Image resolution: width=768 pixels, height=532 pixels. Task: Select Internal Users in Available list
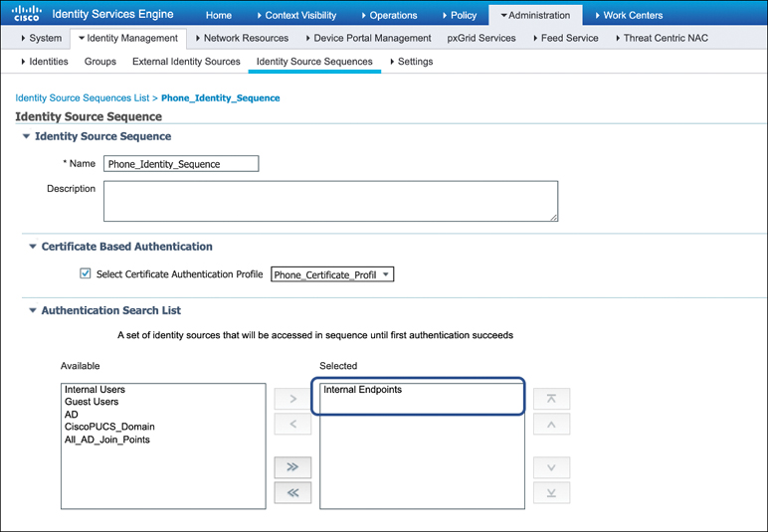click(x=95, y=390)
